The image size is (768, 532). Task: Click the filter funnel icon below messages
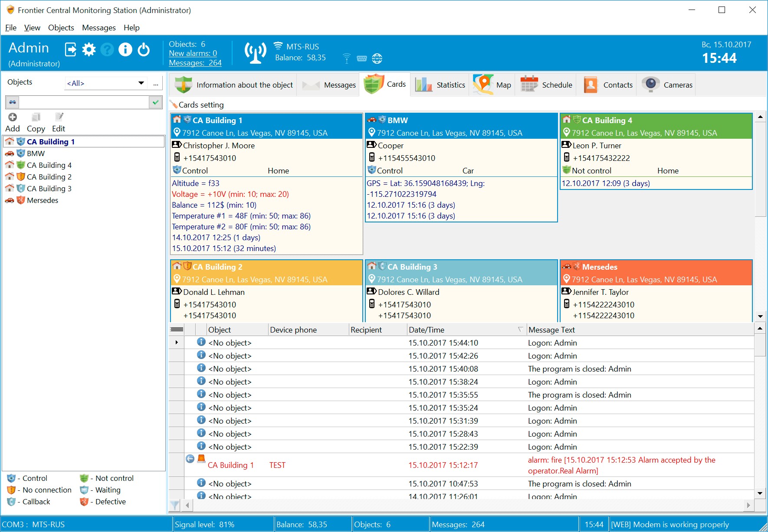[174, 505]
